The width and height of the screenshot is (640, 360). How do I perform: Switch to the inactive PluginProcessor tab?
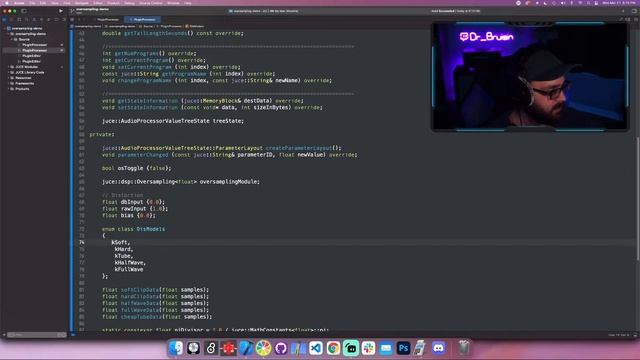coord(107,20)
